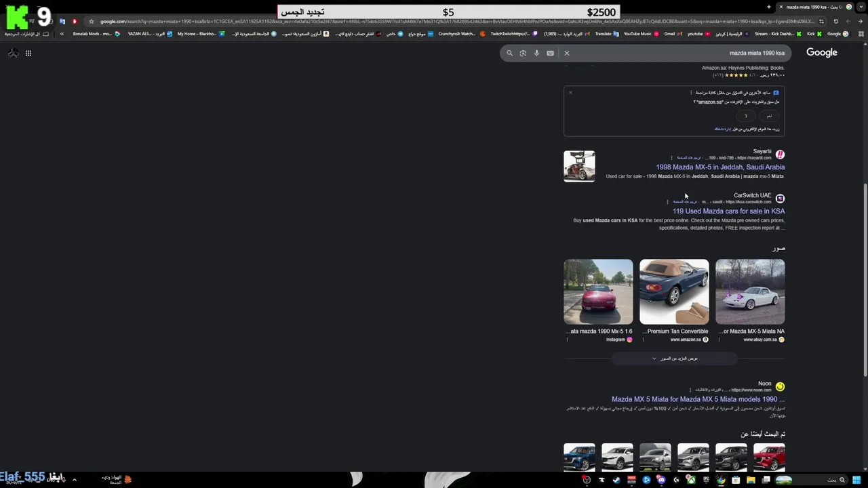Open a new tab with the plus button
Screen dimensions: 868x488
coord(769,7)
